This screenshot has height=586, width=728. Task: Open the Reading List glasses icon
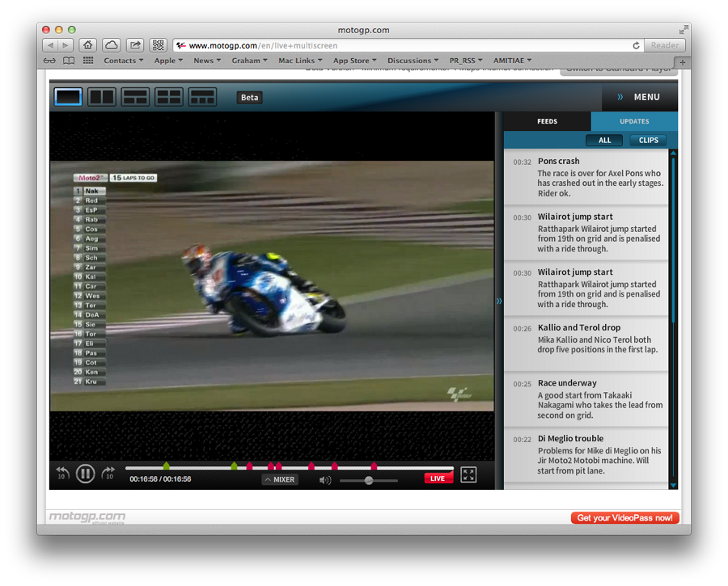click(x=49, y=61)
